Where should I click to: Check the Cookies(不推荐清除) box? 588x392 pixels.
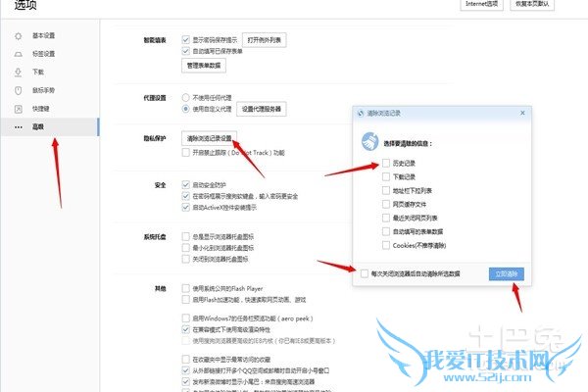pyautogui.click(x=386, y=245)
